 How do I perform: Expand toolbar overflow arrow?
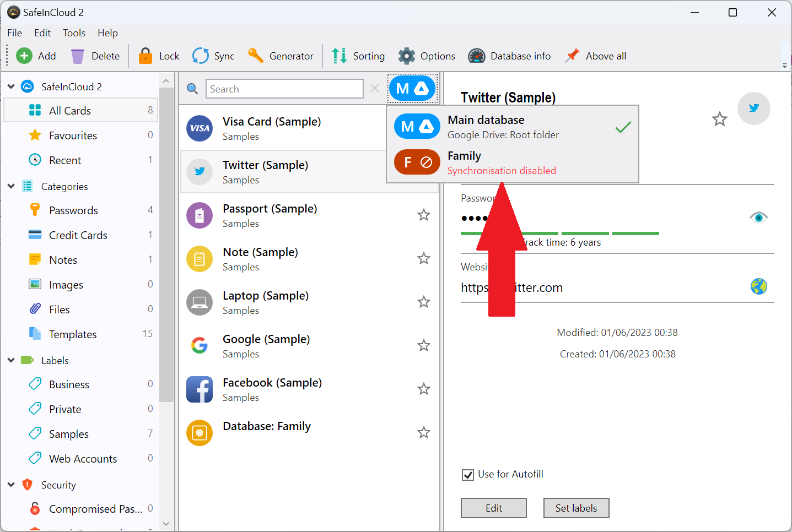[x=785, y=66]
